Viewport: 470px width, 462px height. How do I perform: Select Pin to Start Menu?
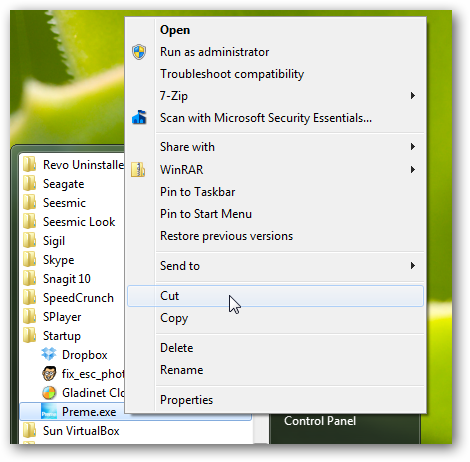pos(275,214)
